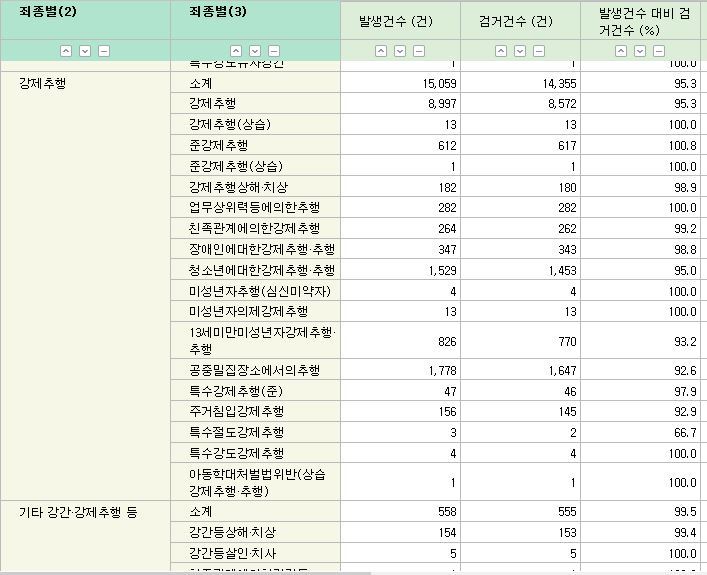Select the 826 발생건수 value
The width and height of the screenshot is (707, 575).
(447, 341)
